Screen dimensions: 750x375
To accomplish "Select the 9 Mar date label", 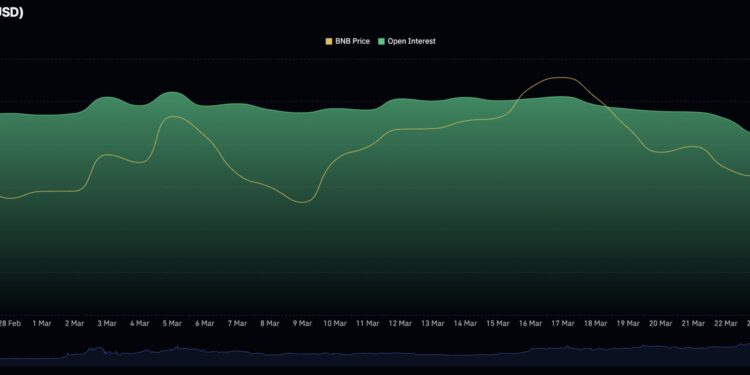I will [x=302, y=323].
